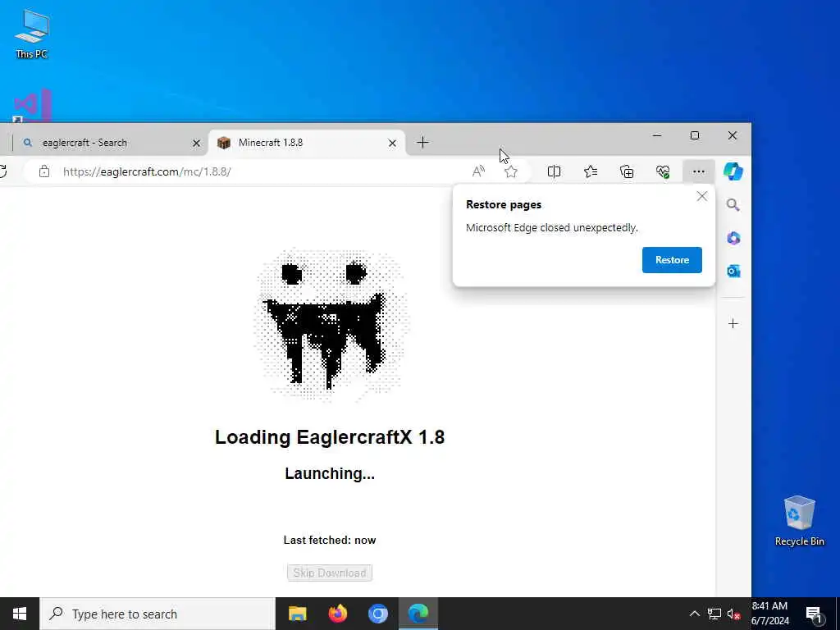The height and width of the screenshot is (630, 840).
Task: Open Browser essentials heart icon
Action: tap(663, 171)
